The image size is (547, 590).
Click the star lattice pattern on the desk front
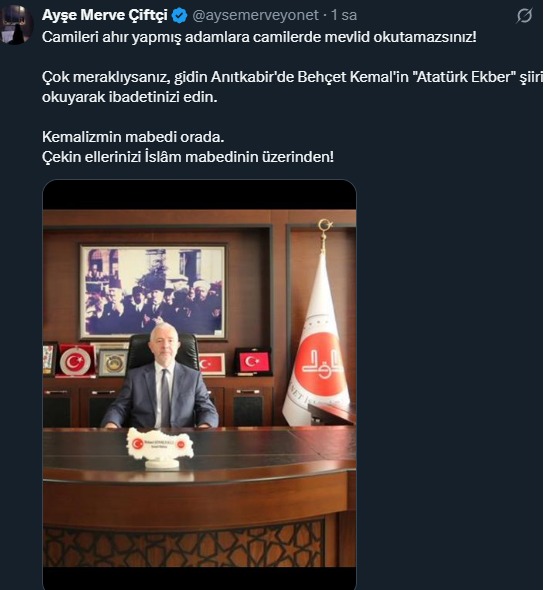pos(184,543)
